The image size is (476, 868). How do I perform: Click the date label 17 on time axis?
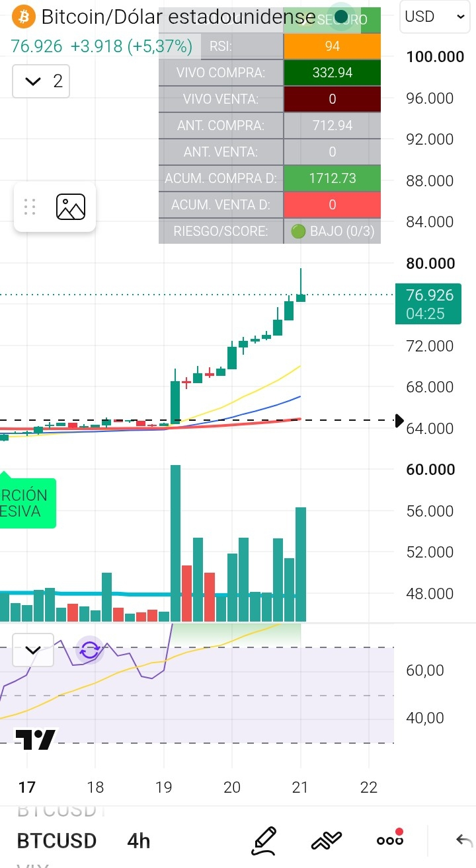click(26, 787)
